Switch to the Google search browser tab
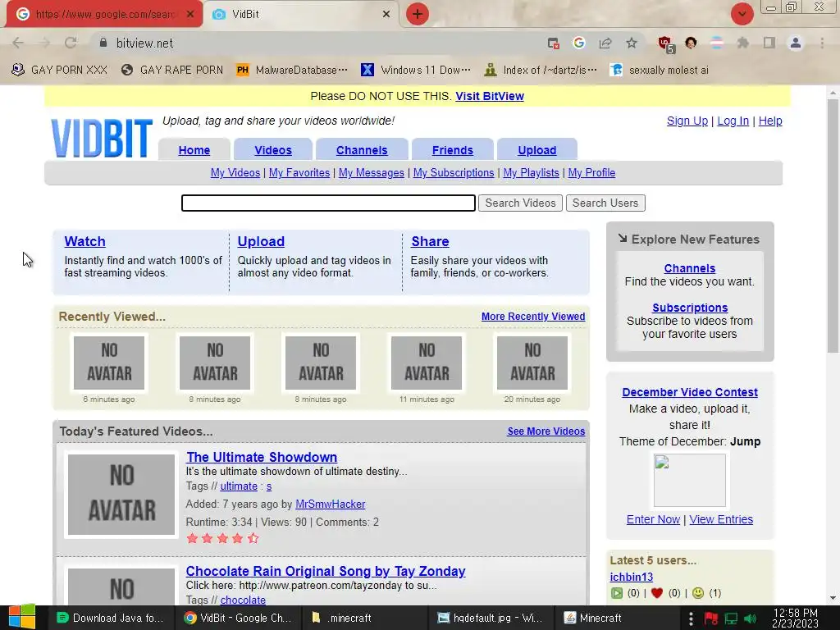 (x=104, y=15)
